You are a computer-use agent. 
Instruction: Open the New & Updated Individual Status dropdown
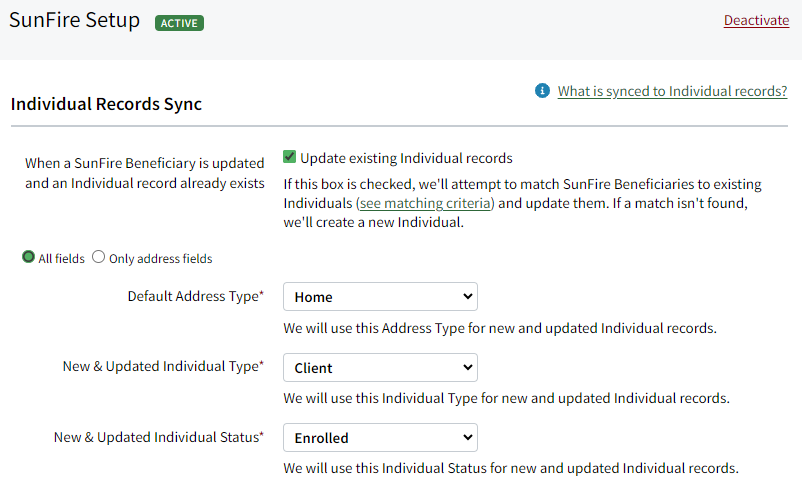tap(380, 438)
